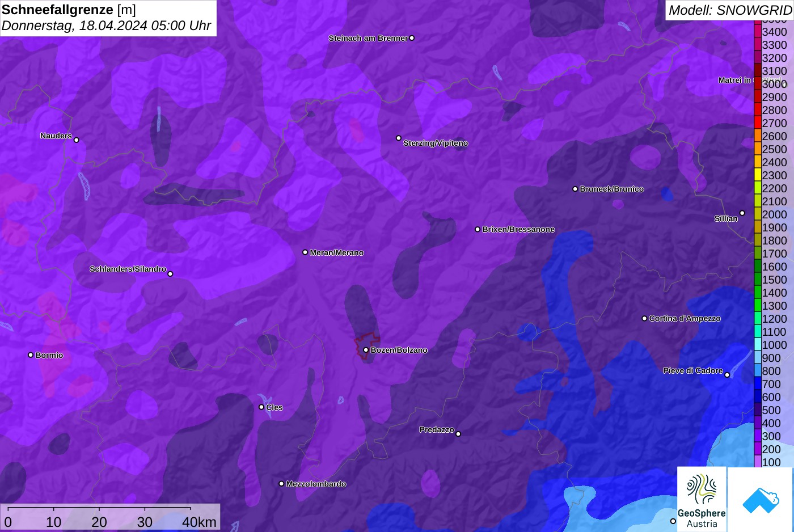Click the Pieve di Cadore marker dot
This screenshot has width=794, height=532.
[x=727, y=375]
